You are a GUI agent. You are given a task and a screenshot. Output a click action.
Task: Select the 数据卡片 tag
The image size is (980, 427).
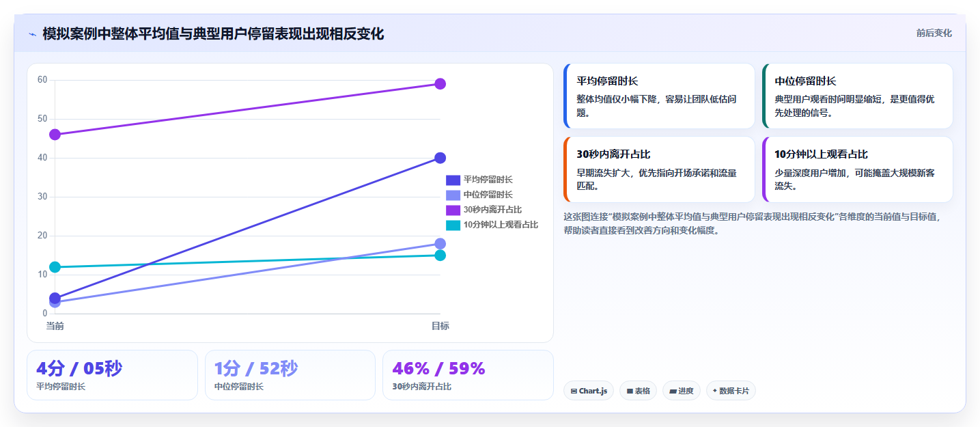[x=731, y=391]
